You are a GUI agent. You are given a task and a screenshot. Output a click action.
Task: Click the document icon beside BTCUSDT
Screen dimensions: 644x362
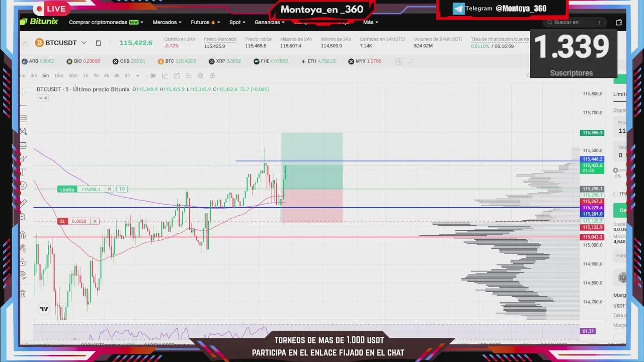point(98,43)
